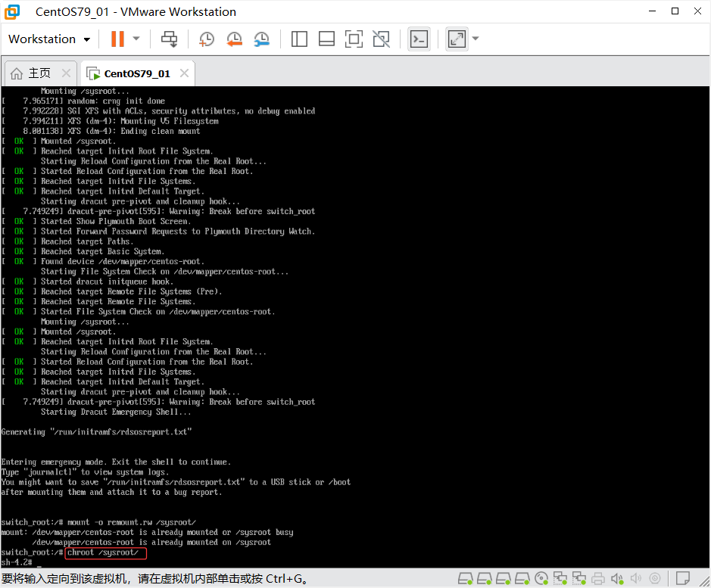Viewport: 711px width, 588px height.
Task: Click the second hard disk status icon
Action: click(485, 578)
